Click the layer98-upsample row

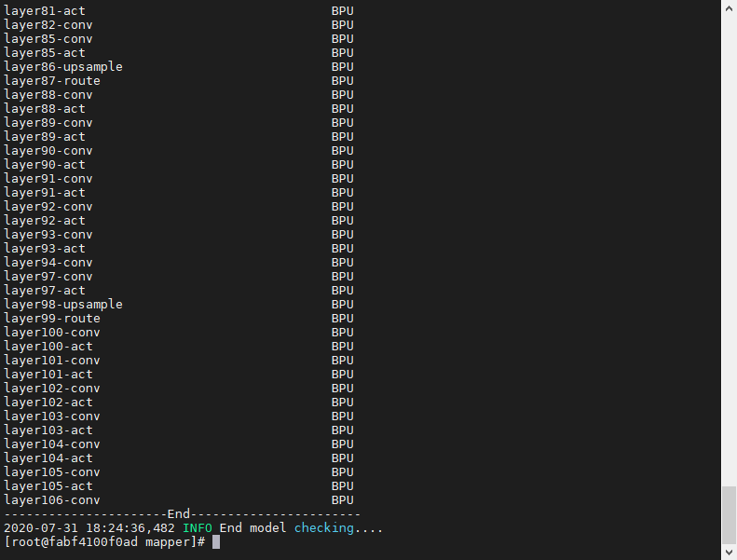coord(63,305)
